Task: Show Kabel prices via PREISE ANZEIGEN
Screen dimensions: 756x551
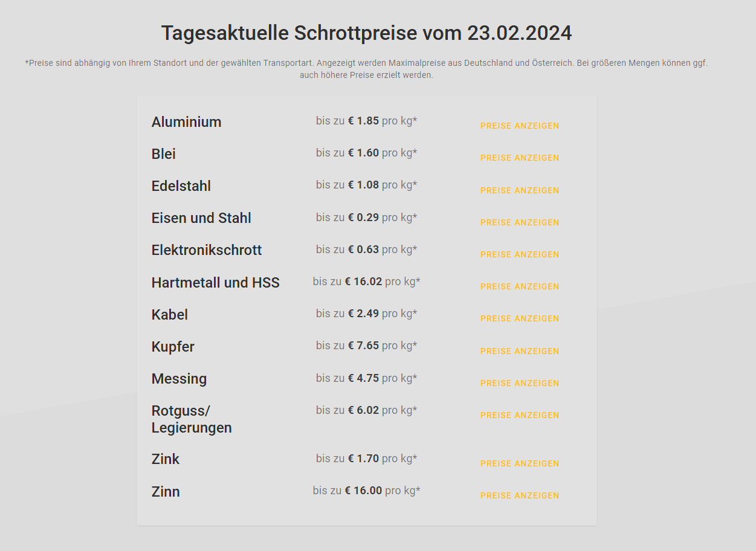Action: [520, 318]
